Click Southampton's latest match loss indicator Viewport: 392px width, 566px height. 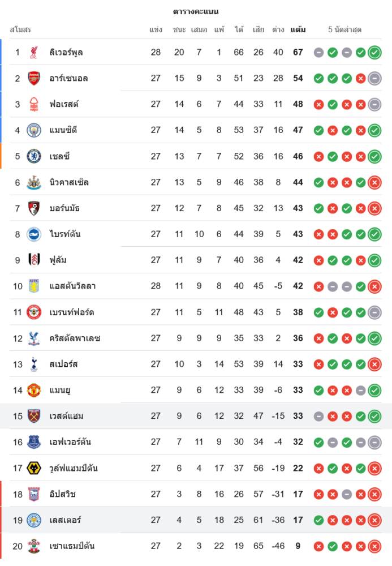click(374, 547)
